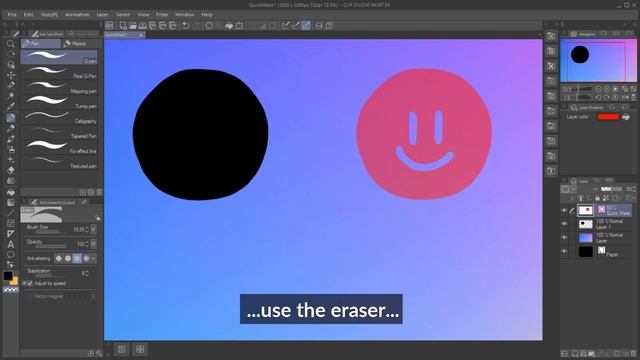Select the Frame border tool
This screenshot has height=360, width=640.
[11, 223]
